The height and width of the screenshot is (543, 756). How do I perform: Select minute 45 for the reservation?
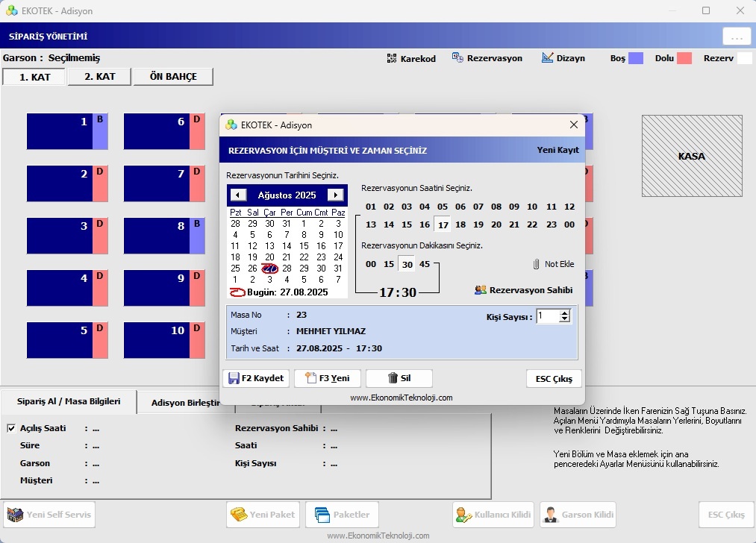pyautogui.click(x=425, y=264)
